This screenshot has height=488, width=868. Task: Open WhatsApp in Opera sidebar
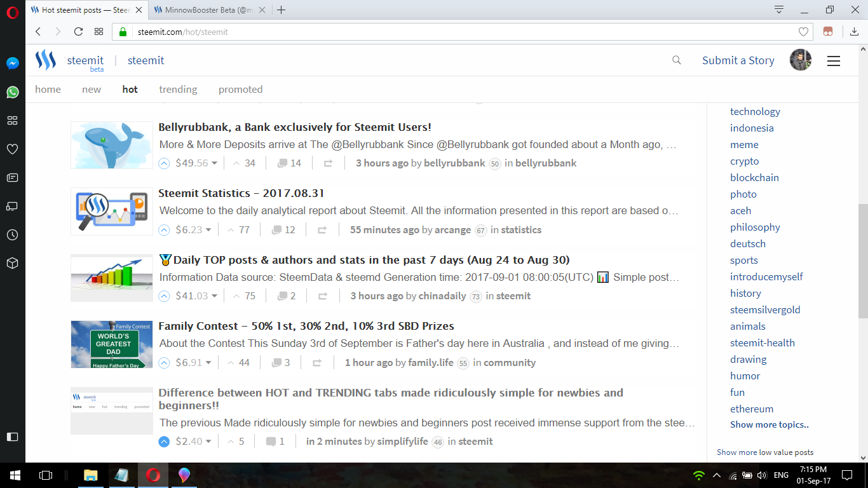(12, 92)
